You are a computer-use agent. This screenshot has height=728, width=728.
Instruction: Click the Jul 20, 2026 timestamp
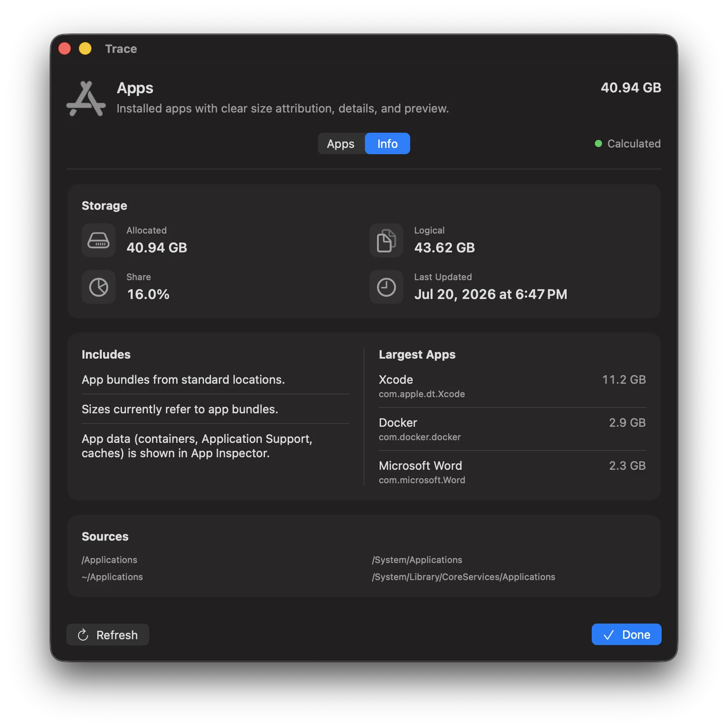tap(490, 294)
